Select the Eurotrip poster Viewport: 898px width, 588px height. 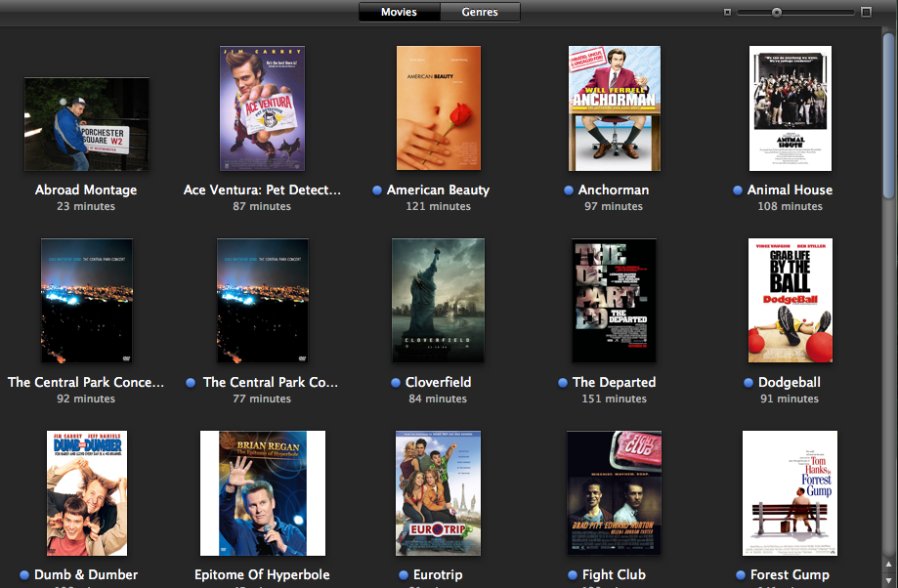tap(438, 493)
